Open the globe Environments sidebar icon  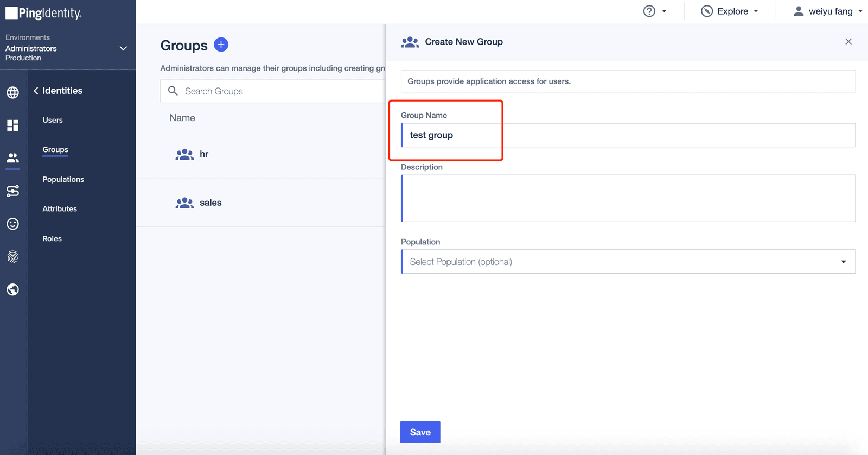click(x=13, y=92)
